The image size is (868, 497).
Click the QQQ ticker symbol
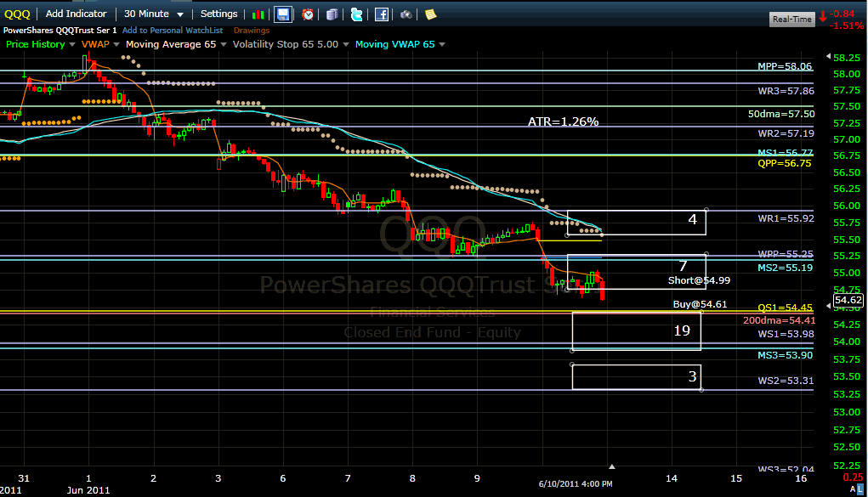pyautogui.click(x=17, y=14)
